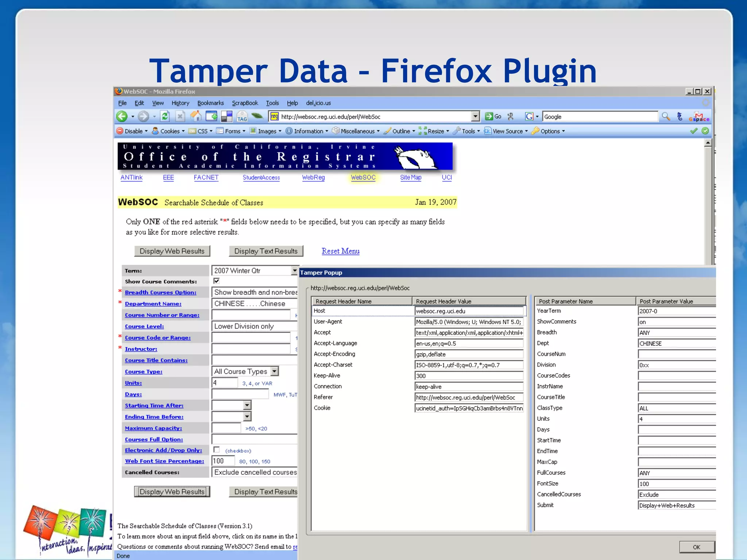Open the Tools menu in Web Developer toolbar
Image resolution: width=747 pixels, height=560 pixels.
467,131
